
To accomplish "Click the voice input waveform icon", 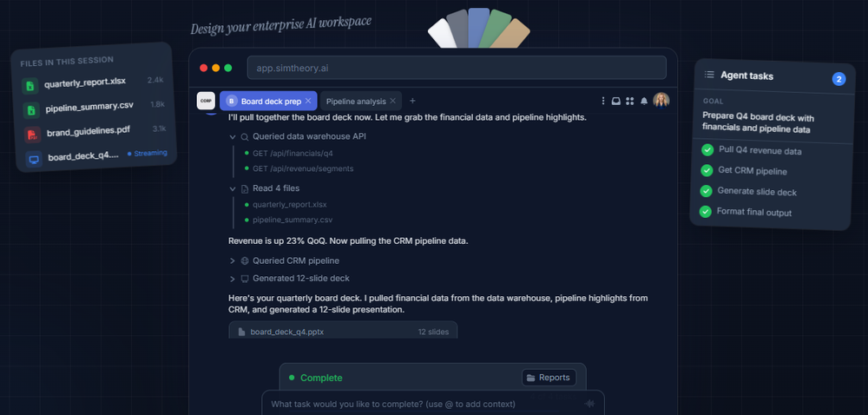I will 590,404.
